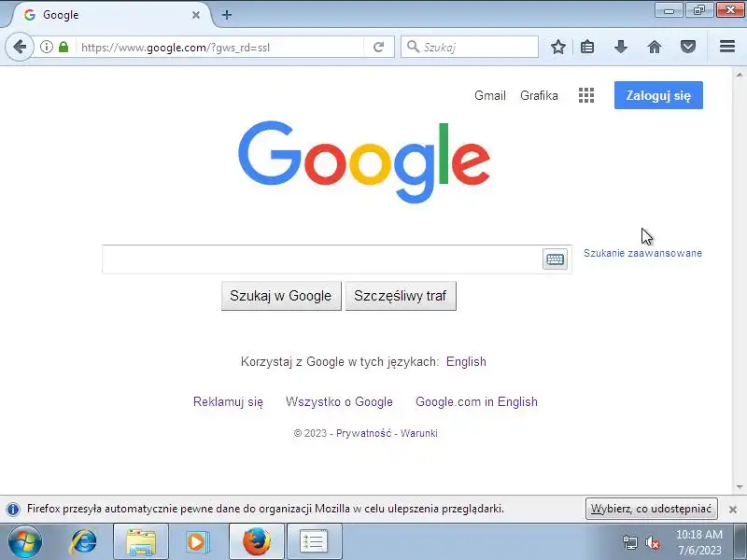Viewport: 747px width, 560px height.
Task: Launch Internet Explorer from taskbar
Action: (x=83, y=541)
